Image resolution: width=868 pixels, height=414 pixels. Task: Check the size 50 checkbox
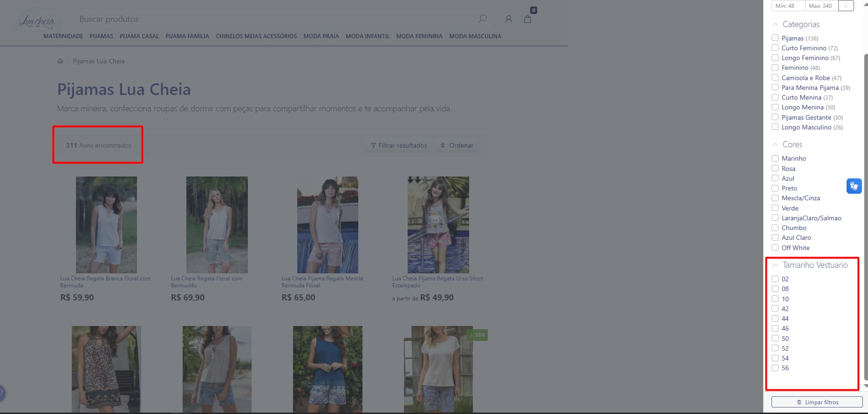(775, 338)
